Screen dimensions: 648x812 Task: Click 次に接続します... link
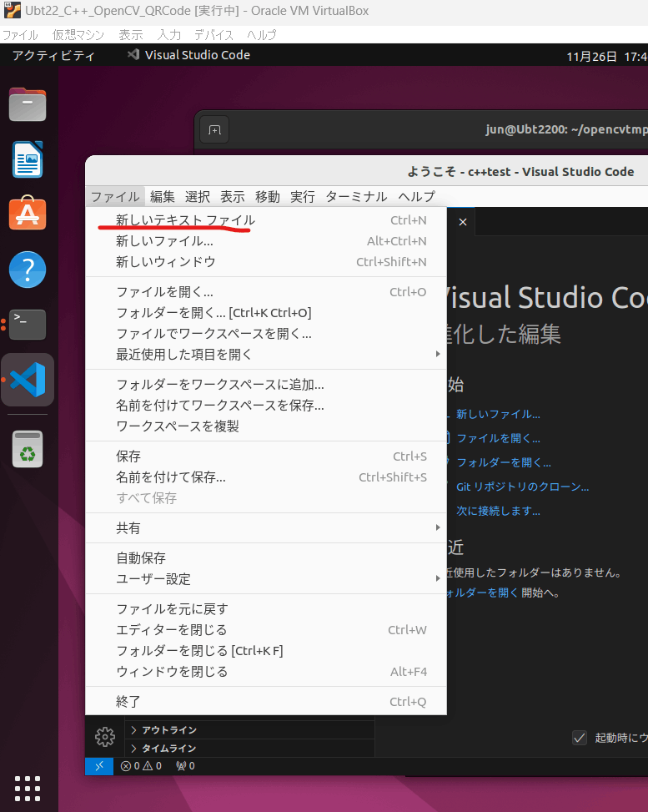pyautogui.click(x=498, y=511)
